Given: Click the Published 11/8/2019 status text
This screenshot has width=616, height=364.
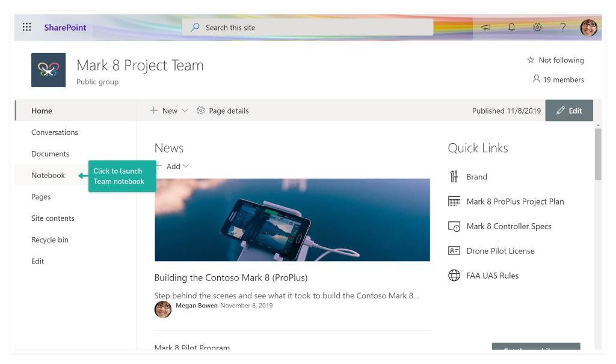Looking at the screenshot, I should tap(507, 111).
